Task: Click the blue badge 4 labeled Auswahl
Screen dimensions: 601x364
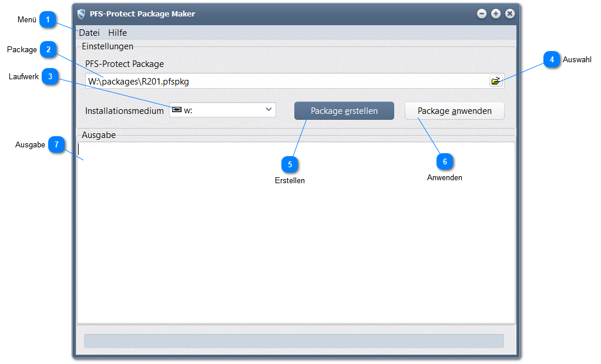Action: 552,59
